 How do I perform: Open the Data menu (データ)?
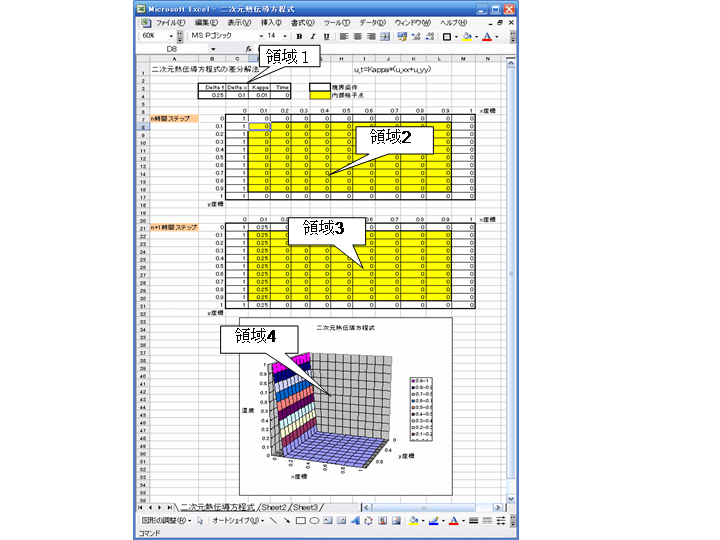(x=372, y=22)
